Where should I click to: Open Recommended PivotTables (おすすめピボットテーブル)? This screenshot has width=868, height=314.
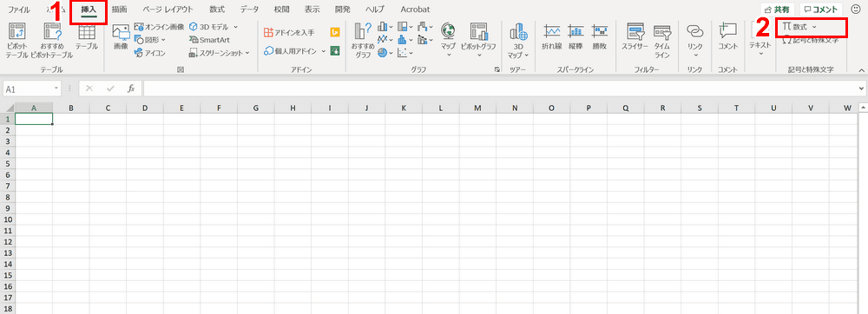coord(52,41)
